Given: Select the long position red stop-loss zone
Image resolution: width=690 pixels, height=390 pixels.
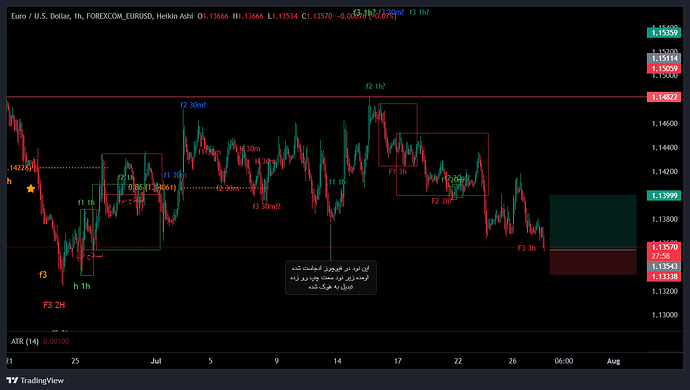Looking at the screenshot, I should tap(593, 263).
